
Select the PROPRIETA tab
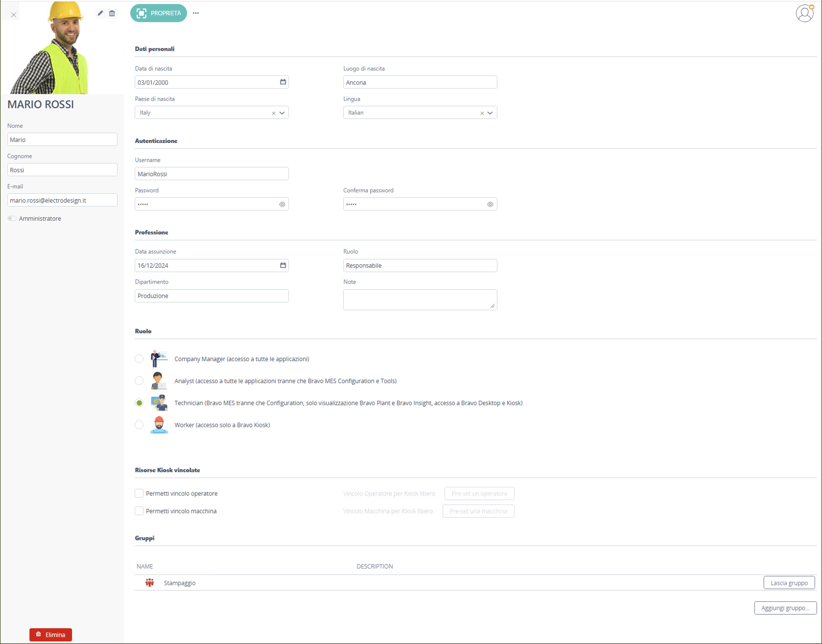click(158, 13)
